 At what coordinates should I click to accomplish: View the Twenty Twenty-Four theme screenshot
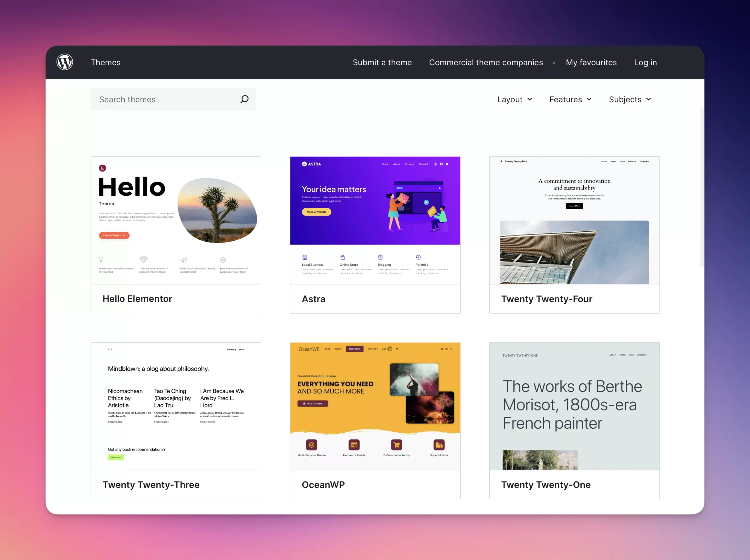575,220
